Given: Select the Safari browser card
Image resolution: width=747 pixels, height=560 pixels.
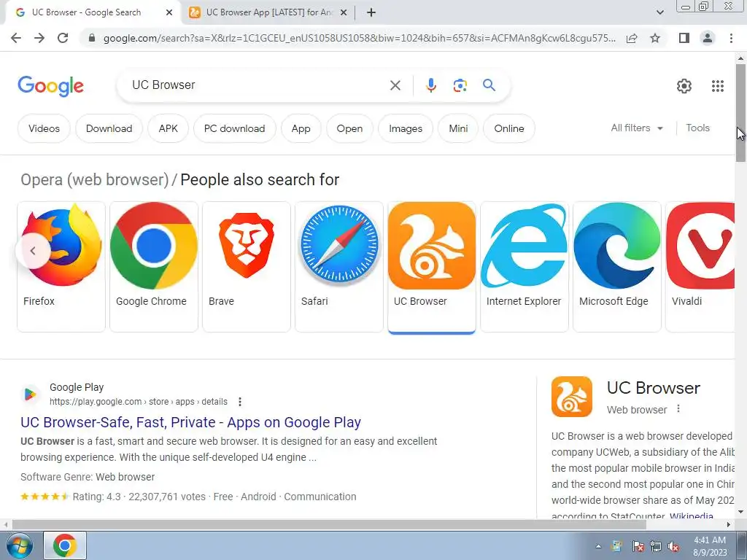Looking at the screenshot, I should coord(338,267).
